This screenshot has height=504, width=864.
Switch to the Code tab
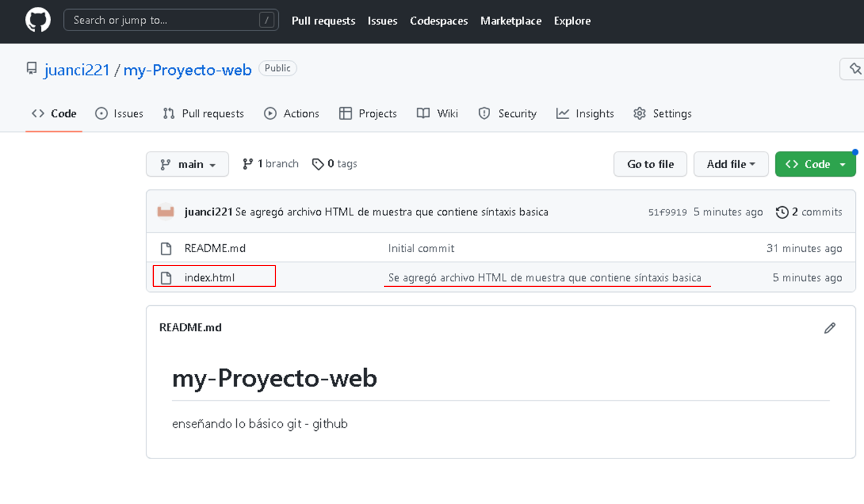pos(54,113)
